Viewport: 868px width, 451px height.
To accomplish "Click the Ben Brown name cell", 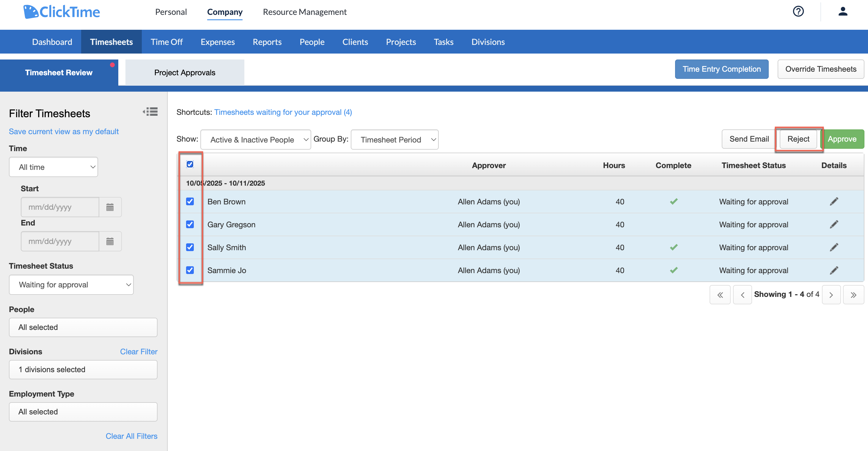I will pyautogui.click(x=227, y=202).
